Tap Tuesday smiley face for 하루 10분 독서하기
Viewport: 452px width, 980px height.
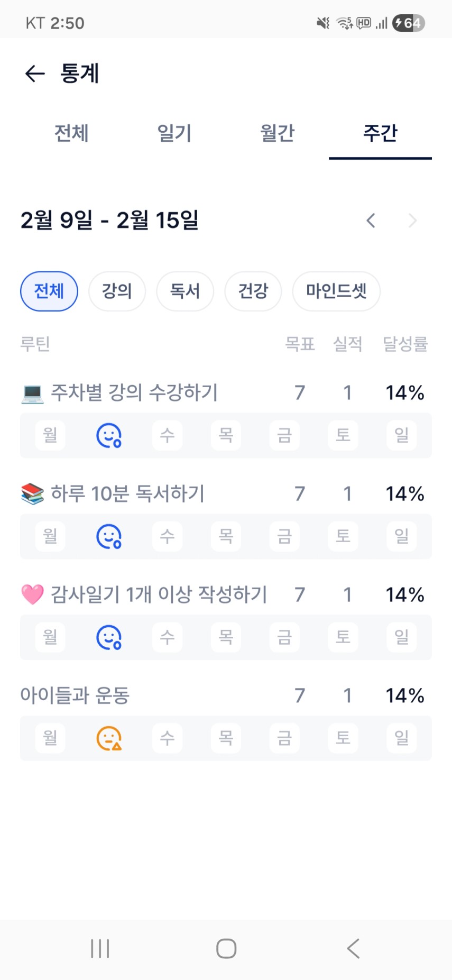(109, 537)
